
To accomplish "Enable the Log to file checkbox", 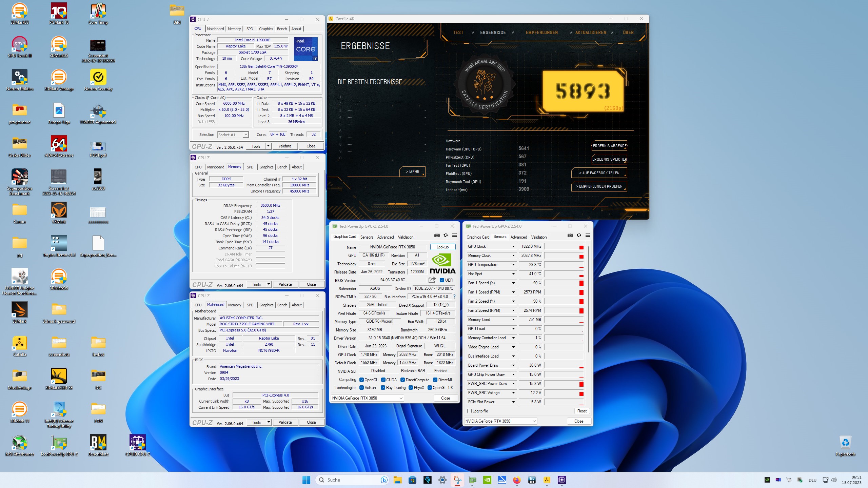I will (469, 411).
